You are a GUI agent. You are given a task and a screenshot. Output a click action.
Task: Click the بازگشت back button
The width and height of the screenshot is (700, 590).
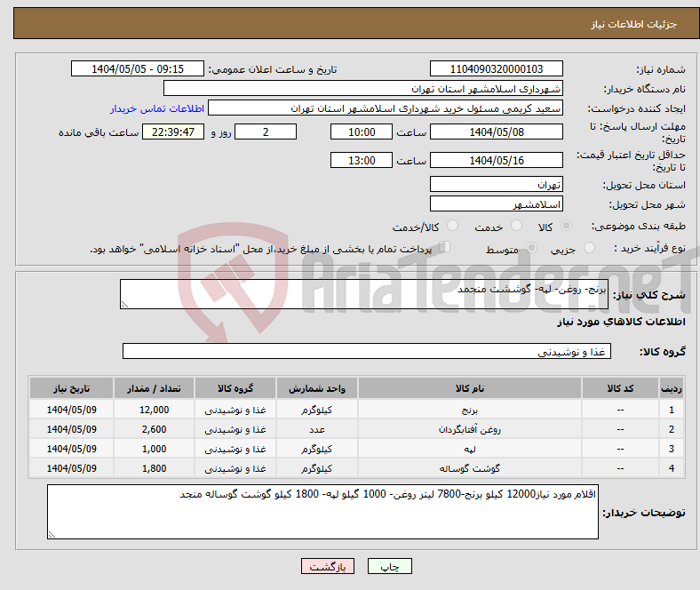pos(328,566)
